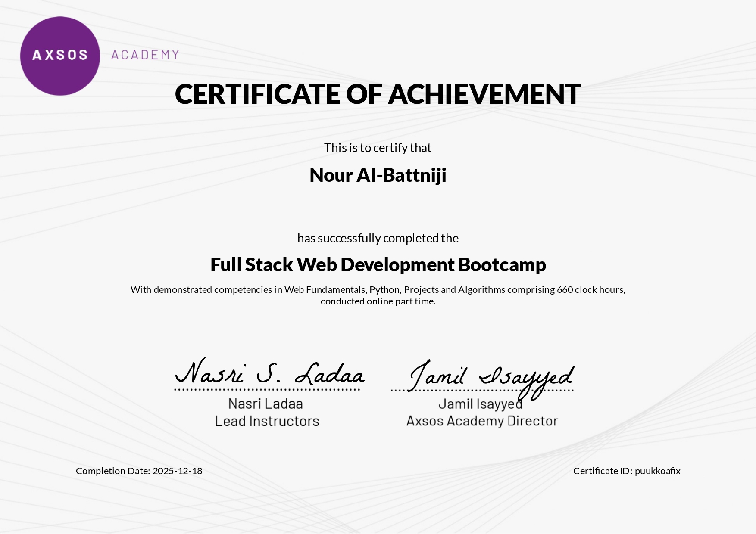
Task: Select the printed name Jamil Isayyed
Action: [x=480, y=404]
